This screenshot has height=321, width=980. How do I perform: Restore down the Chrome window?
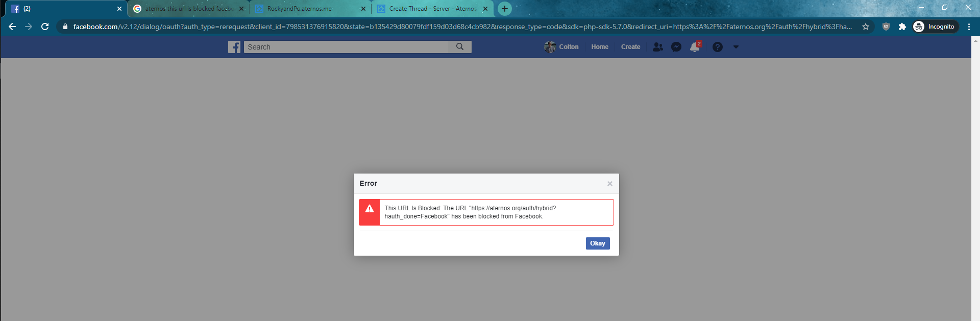coord(945,8)
